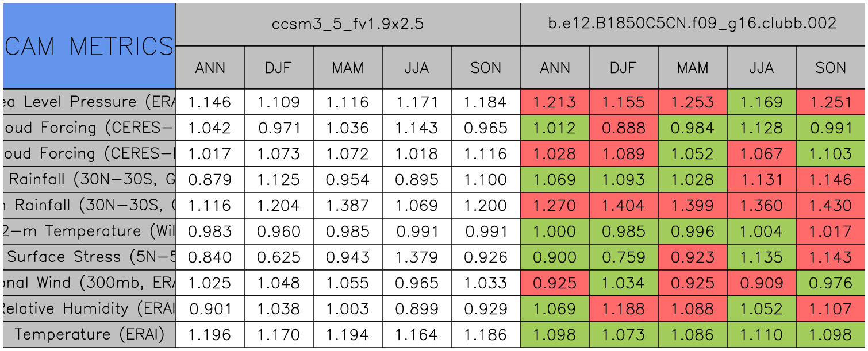The width and height of the screenshot is (868, 351).
Task: Select the white cell with value 0.625
Action: [278, 257]
